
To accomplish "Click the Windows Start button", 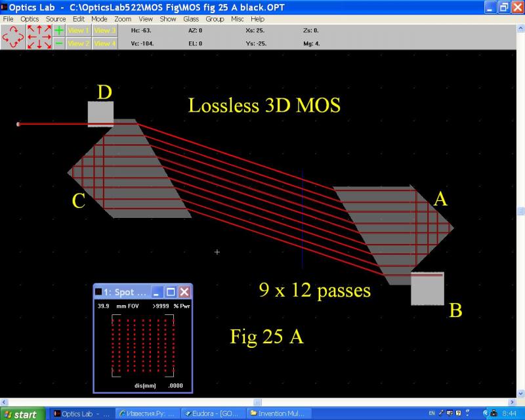I will click(22, 414).
